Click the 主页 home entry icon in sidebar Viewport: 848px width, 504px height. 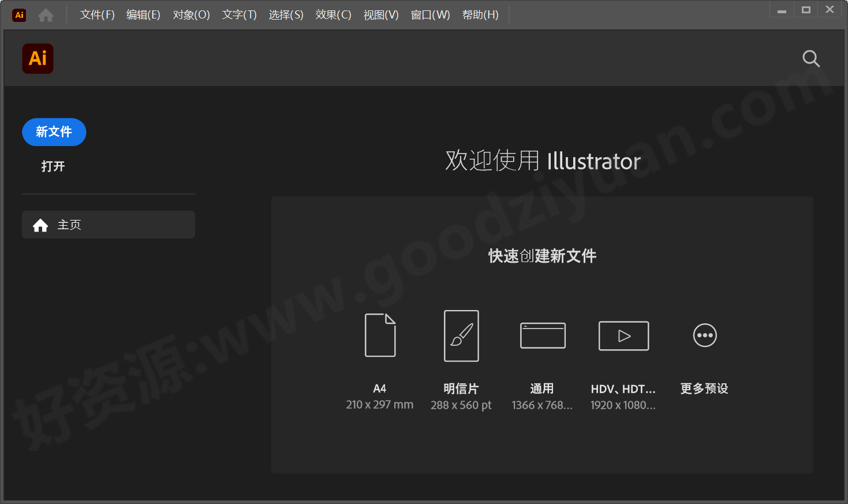(40, 225)
